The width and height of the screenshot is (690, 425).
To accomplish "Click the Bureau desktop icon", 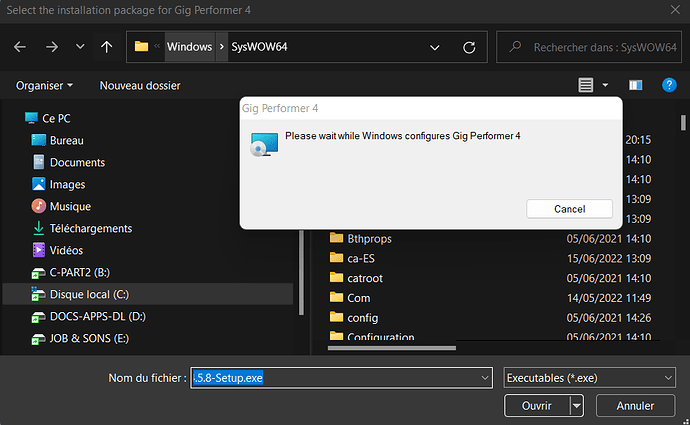I will [x=38, y=140].
